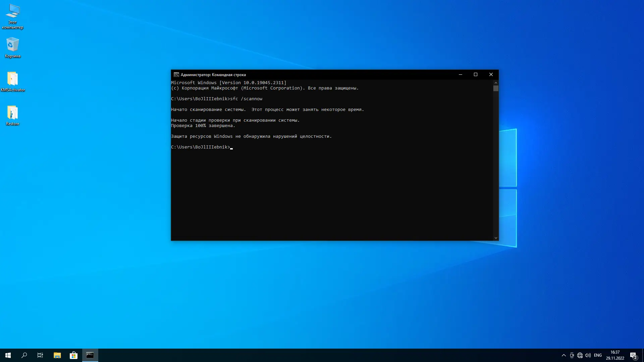Click Command Prompt taskbar button

pyautogui.click(x=90, y=355)
